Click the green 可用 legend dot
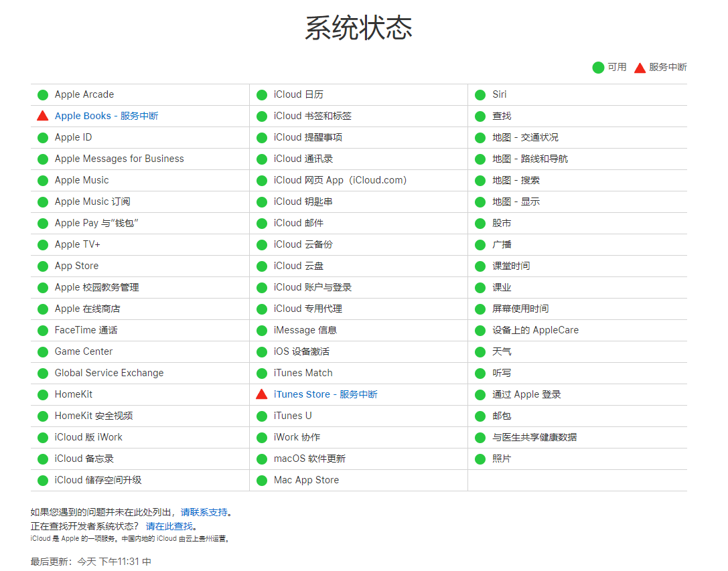Viewport: 728px width, 571px height. point(598,68)
